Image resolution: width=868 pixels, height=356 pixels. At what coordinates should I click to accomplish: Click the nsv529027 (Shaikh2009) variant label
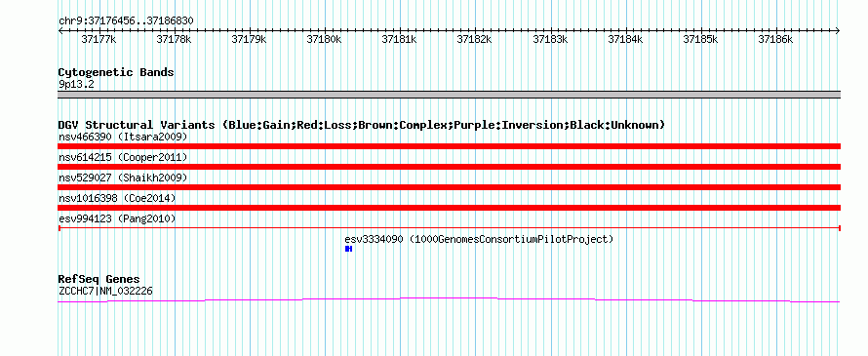(x=123, y=178)
